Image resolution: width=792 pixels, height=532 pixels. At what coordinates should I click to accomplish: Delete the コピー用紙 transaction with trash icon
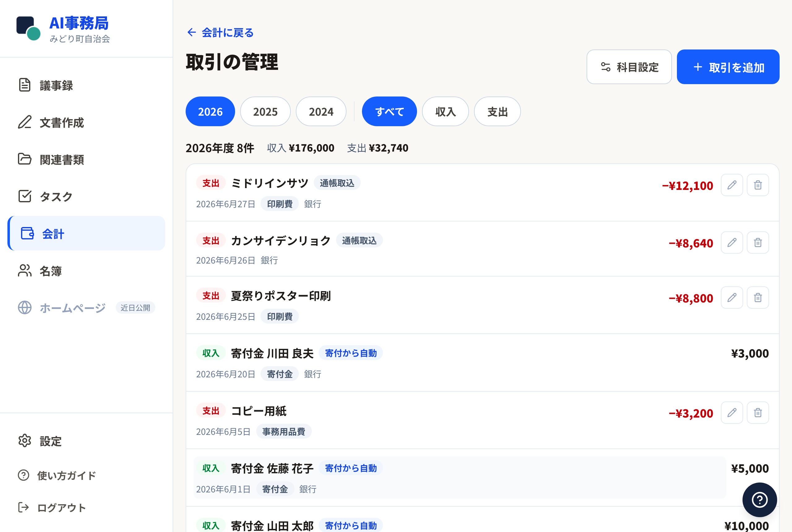click(x=758, y=413)
